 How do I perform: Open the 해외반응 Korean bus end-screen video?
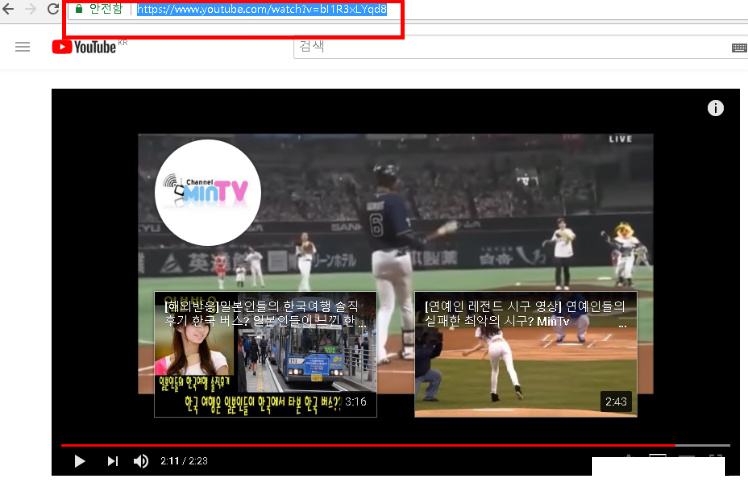(x=265, y=355)
